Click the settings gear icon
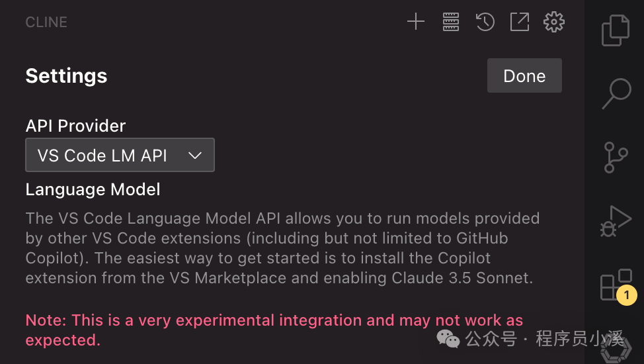The height and width of the screenshot is (364, 644). (x=554, y=22)
